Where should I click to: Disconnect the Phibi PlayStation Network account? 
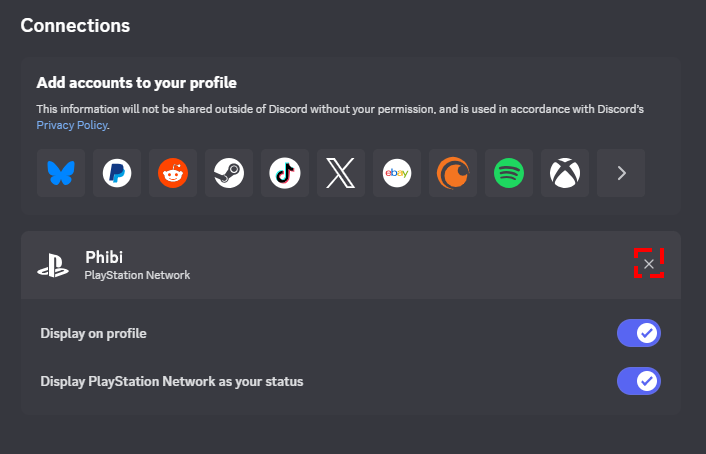[649, 264]
